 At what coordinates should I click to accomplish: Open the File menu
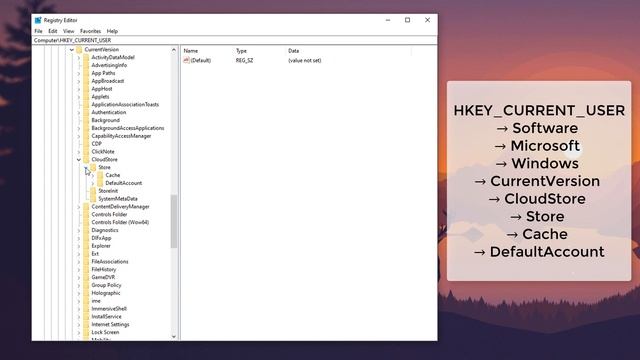pyautogui.click(x=38, y=31)
